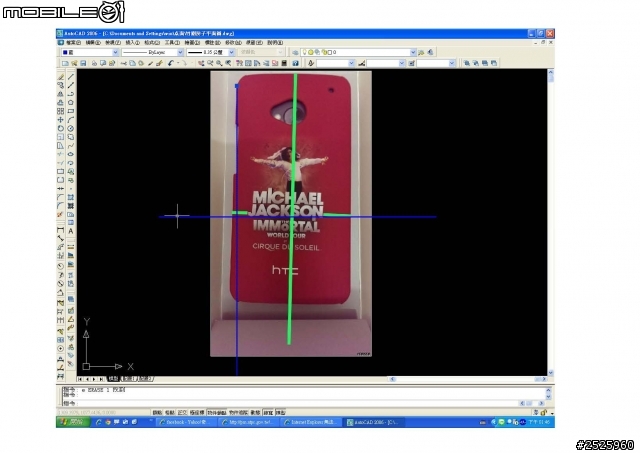This screenshot has height=453, width=640.
Task: Open the Multiline Text (A) tool
Action: (x=71, y=231)
